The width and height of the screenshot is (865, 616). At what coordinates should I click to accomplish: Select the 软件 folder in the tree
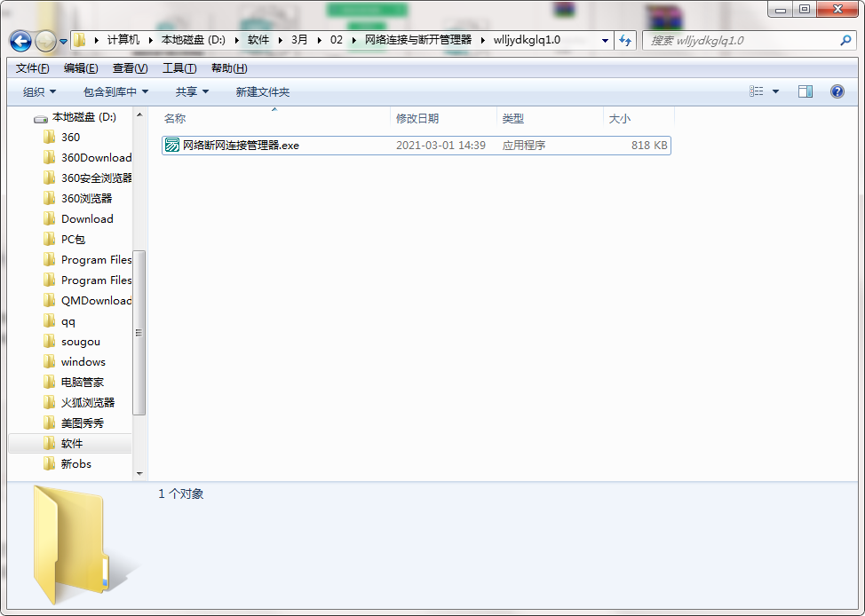(x=70, y=444)
